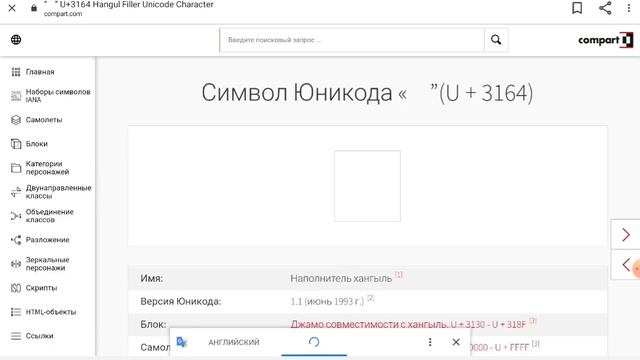Screen dimensions: 640x360
Task: Click the Ссылки lines icon
Action: click(x=16, y=336)
